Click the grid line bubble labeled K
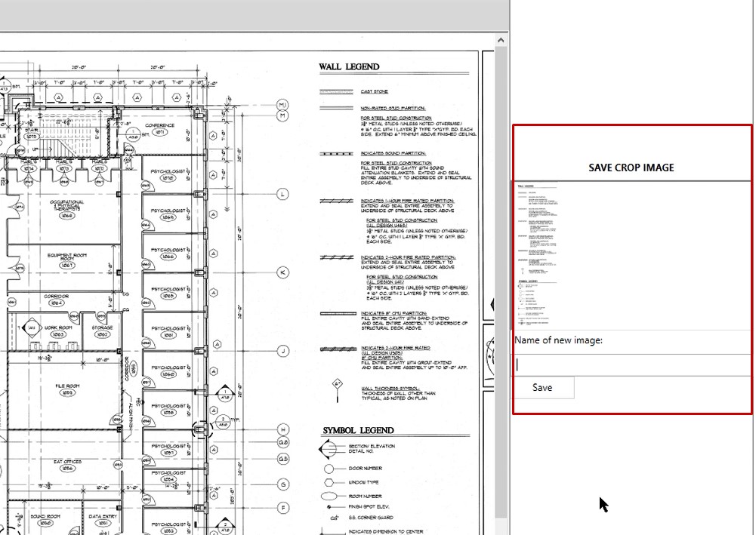 coord(282,272)
